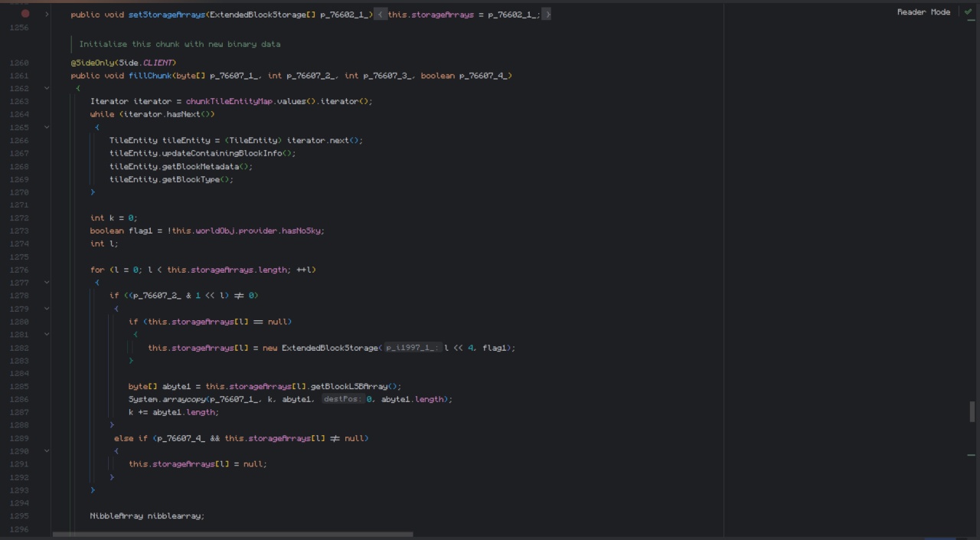Click the left fold marker before this.storageArrays

[381, 15]
